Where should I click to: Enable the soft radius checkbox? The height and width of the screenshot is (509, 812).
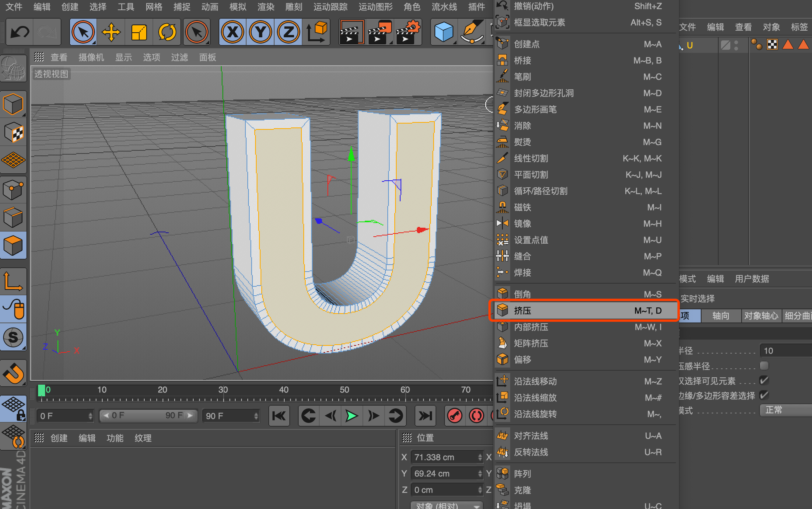coord(764,366)
